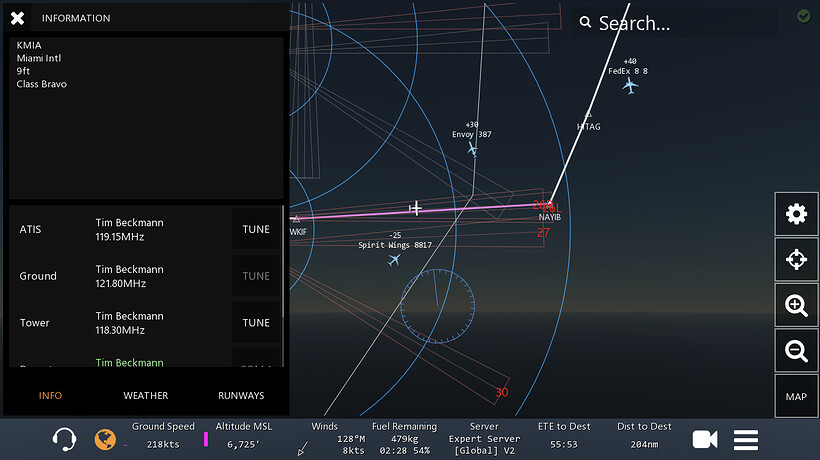Click own aircraft marker on magenta route
The width and height of the screenshot is (820, 460).
click(x=416, y=209)
